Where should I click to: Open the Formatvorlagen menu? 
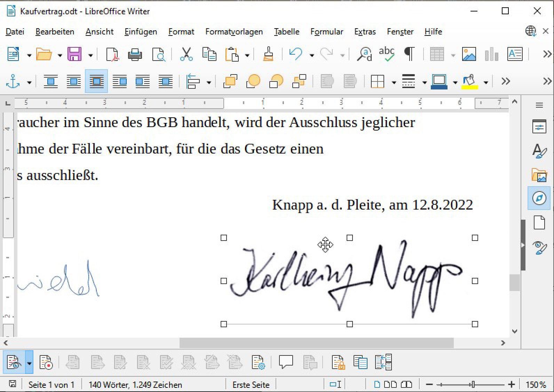(234, 32)
